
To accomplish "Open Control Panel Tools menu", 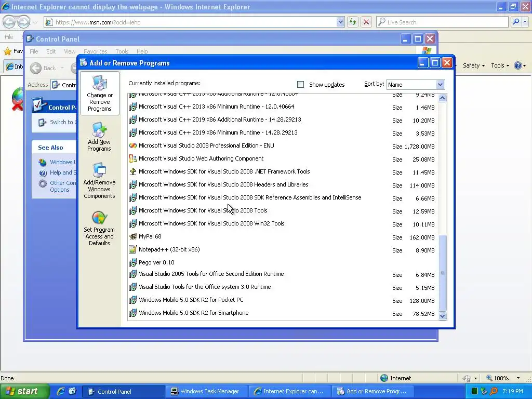I will click(122, 51).
